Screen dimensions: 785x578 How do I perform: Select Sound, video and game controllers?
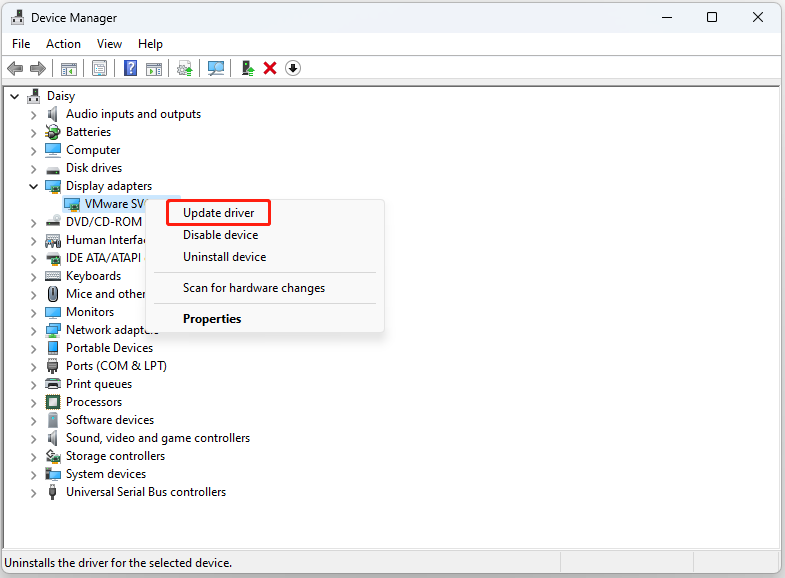pos(158,438)
